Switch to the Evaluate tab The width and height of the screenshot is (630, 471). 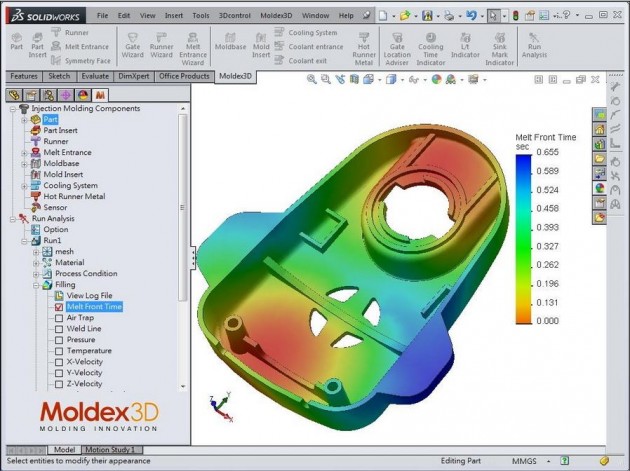(95, 76)
